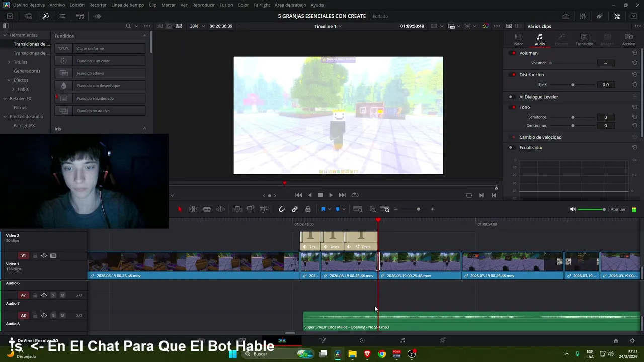Toggle Distribución enable dot in inspector

click(x=513, y=75)
